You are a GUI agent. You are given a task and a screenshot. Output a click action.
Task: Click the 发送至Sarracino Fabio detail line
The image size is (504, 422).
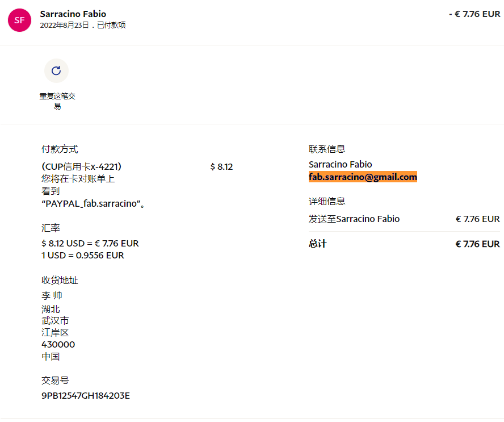(354, 219)
